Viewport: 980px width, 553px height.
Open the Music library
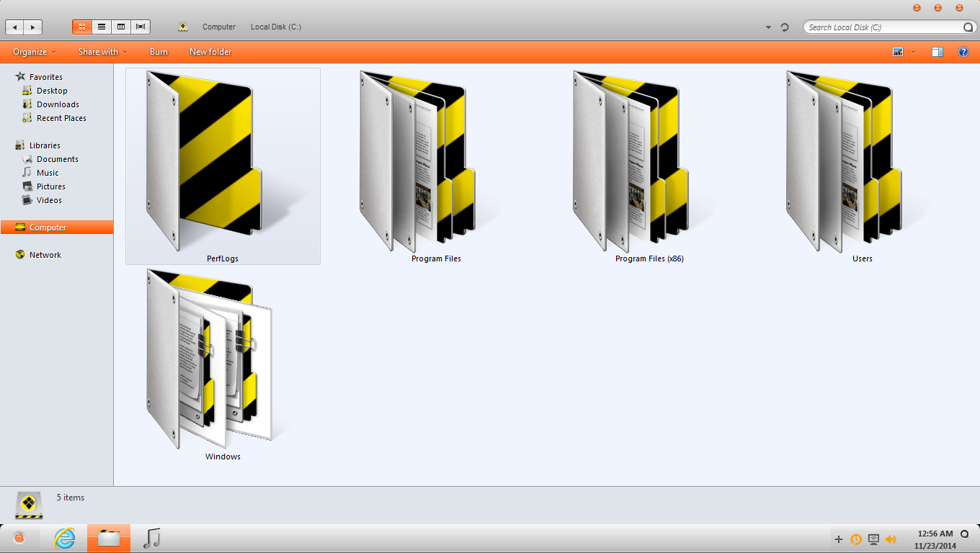coord(48,173)
